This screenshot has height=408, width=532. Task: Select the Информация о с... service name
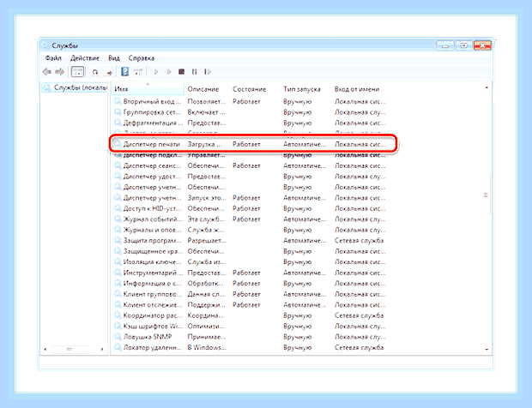[152, 284]
